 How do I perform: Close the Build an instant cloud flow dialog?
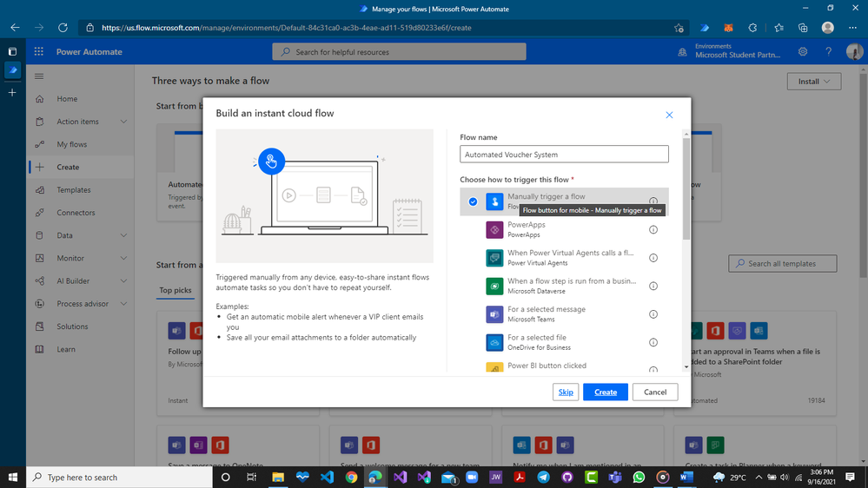(669, 115)
